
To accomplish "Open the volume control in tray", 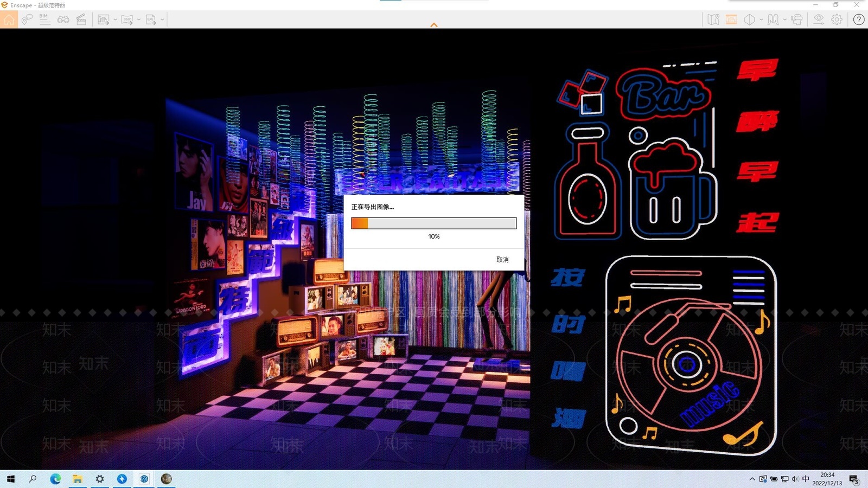I will pyautogui.click(x=795, y=479).
